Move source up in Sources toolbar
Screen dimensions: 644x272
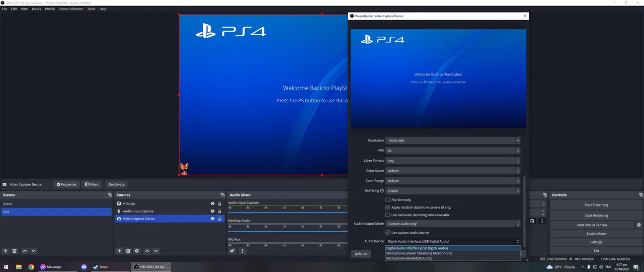pyautogui.click(x=147, y=251)
